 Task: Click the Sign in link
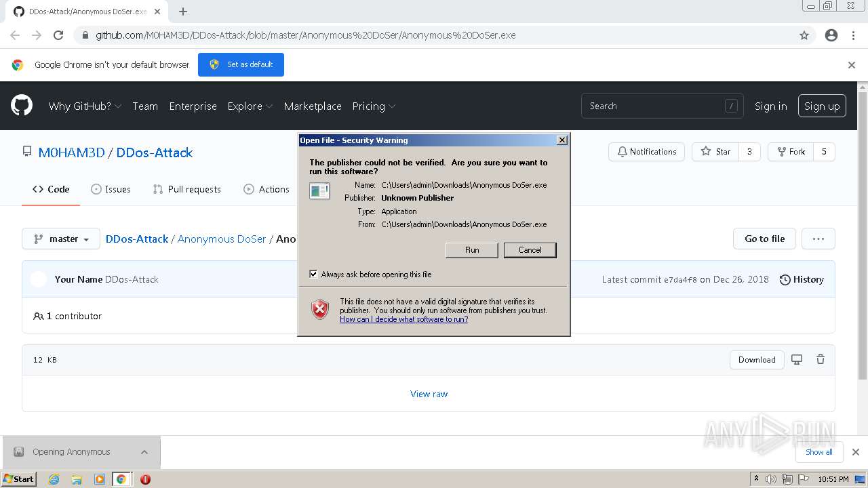771,106
